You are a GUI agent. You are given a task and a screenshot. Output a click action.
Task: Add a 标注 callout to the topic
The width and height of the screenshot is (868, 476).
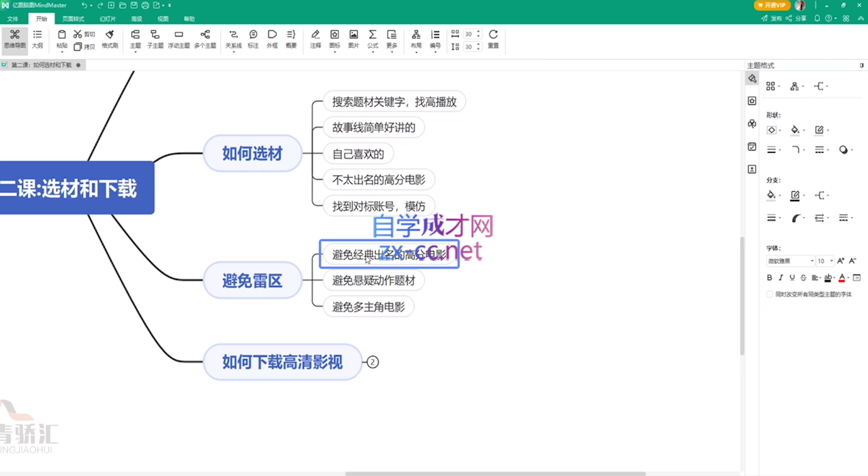point(253,39)
